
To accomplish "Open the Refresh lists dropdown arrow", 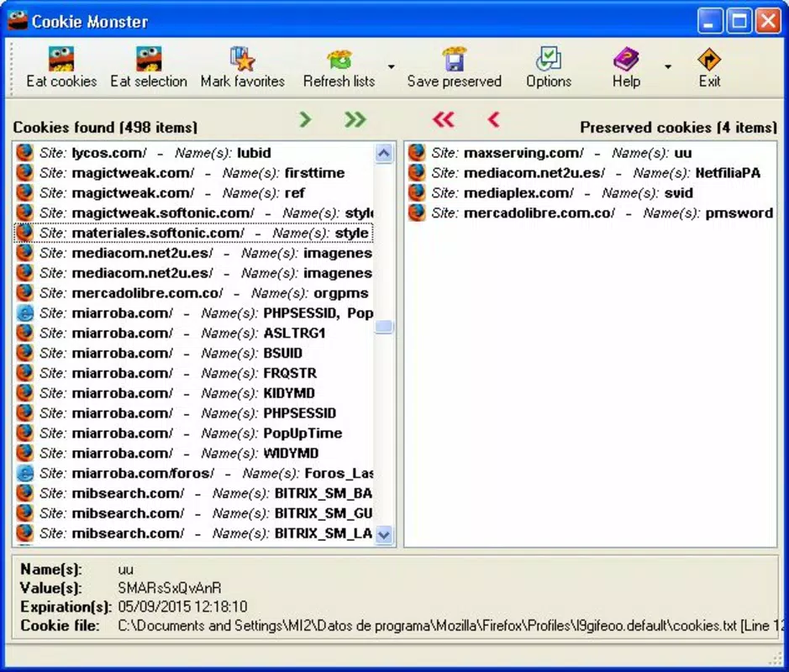I will tap(391, 66).
